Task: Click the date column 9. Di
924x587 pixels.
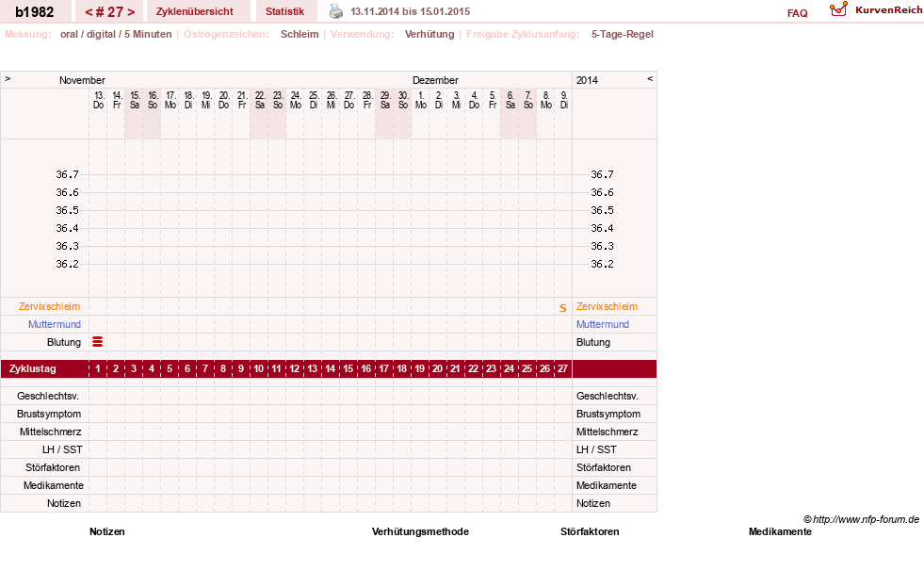Action: click(564, 100)
